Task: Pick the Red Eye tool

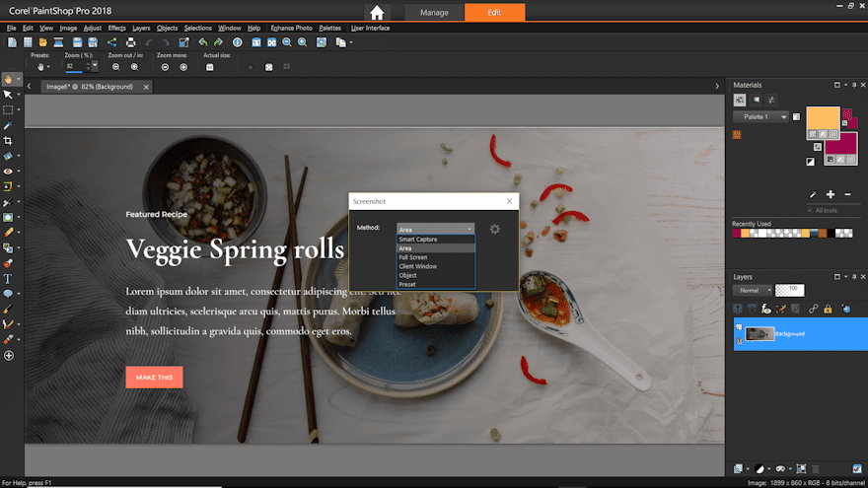Action: click(8, 171)
